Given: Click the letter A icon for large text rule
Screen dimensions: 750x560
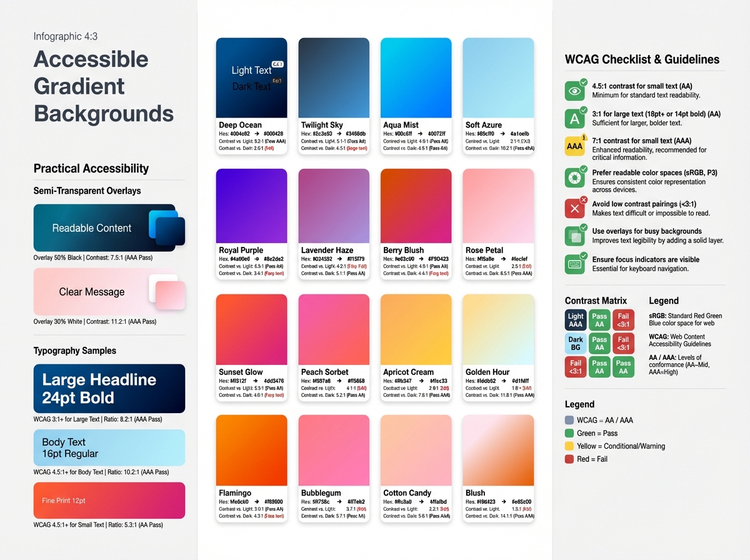Looking at the screenshot, I should click(574, 117).
